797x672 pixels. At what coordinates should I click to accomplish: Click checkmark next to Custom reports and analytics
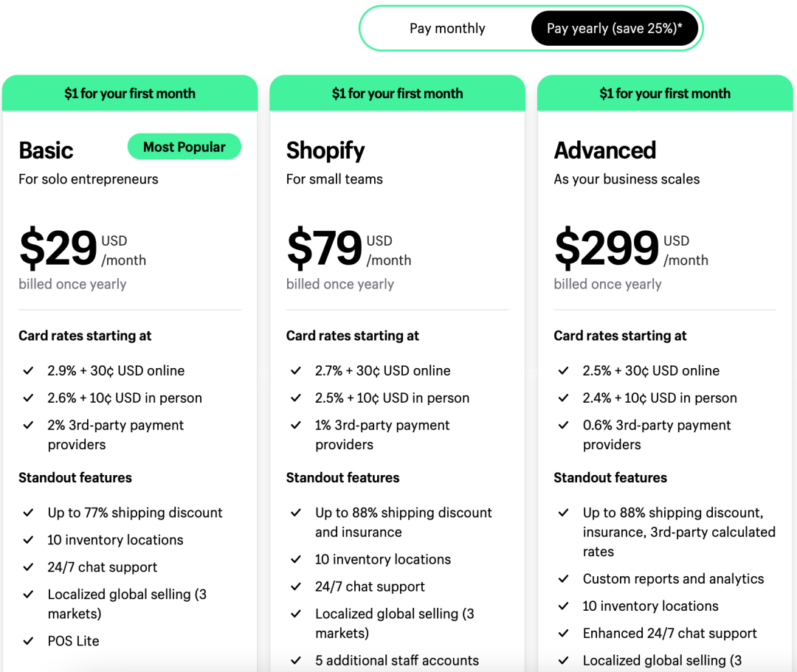563,578
